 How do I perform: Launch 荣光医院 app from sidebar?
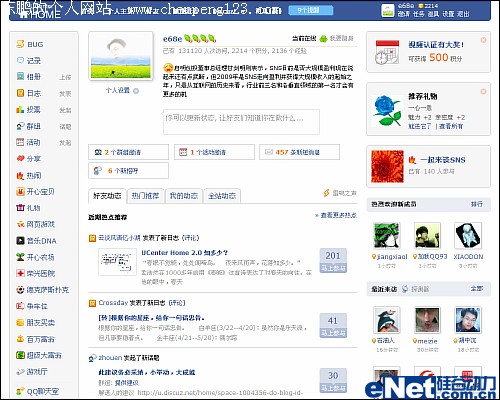pos(40,274)
